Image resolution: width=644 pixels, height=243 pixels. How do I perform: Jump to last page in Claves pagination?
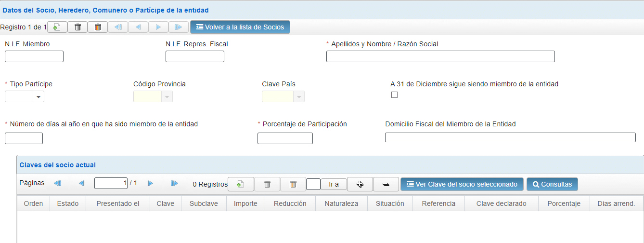point(174,183)
